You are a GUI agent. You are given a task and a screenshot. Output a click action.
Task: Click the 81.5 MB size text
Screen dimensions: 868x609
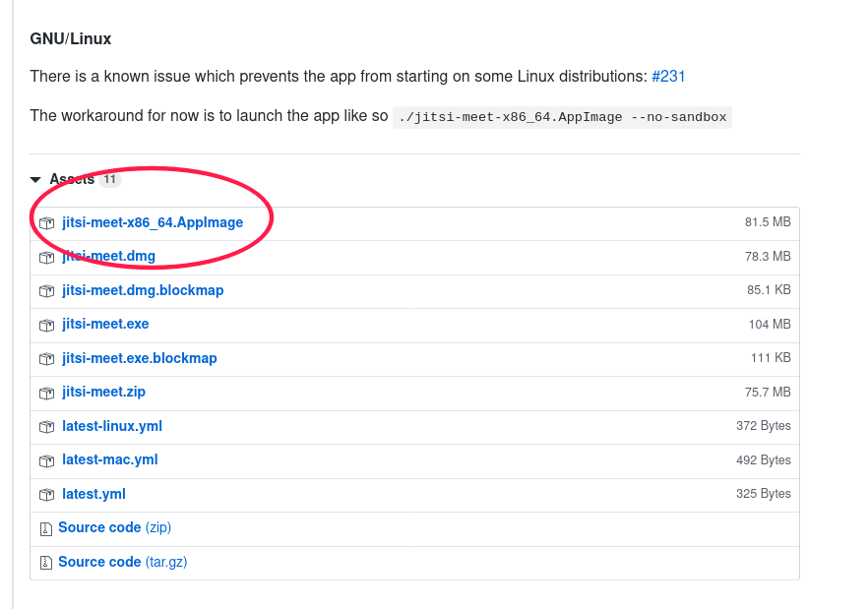point(768,222)
